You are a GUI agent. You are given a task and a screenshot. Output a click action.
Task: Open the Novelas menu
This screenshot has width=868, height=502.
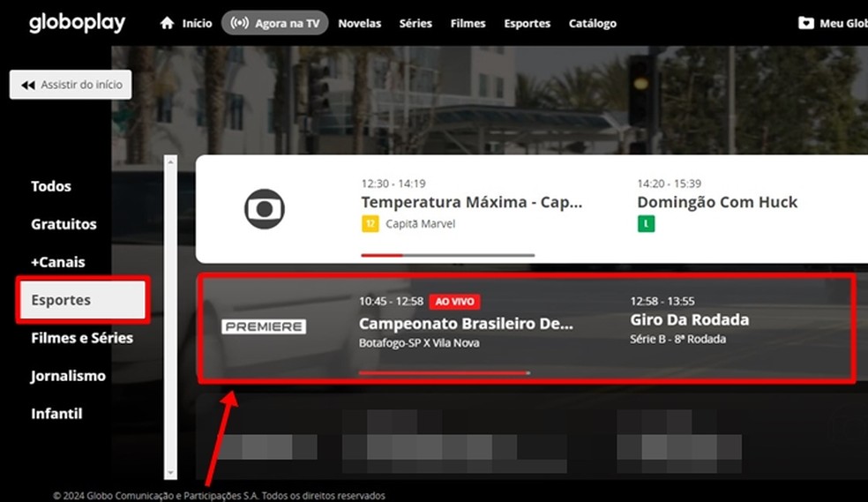tap(359, 23)
